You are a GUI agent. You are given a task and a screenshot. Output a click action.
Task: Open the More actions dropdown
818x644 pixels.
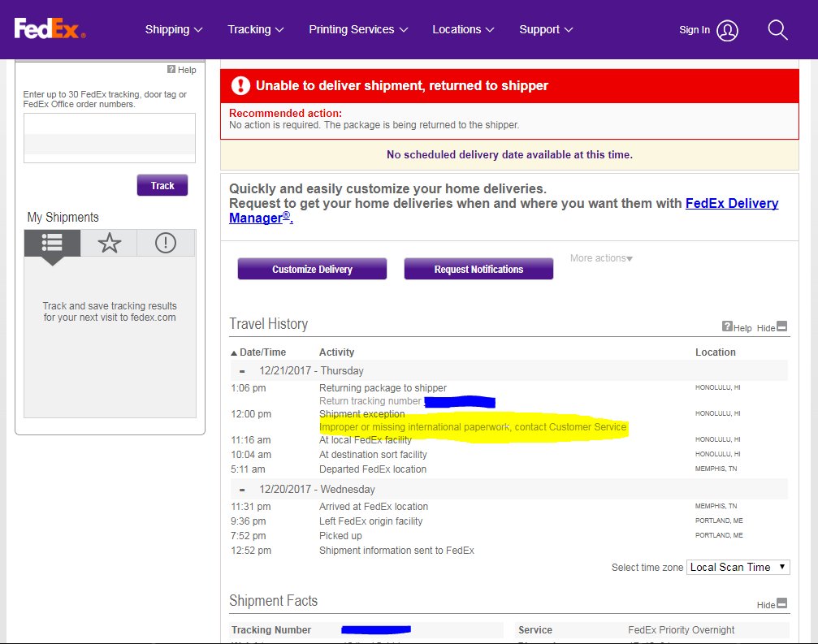pyautogui.click(x=601, y=258)
